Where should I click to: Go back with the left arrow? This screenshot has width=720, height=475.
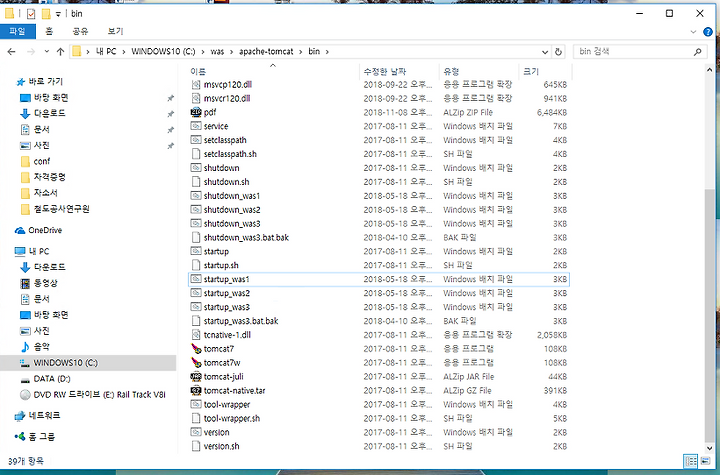coord(11,51)
